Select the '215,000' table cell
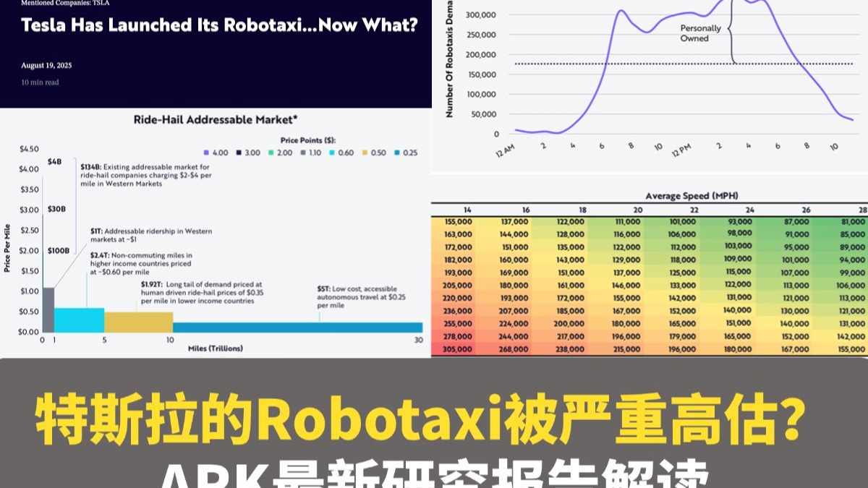The width and height of the screenshot is (868, 488). click(626, 349)
